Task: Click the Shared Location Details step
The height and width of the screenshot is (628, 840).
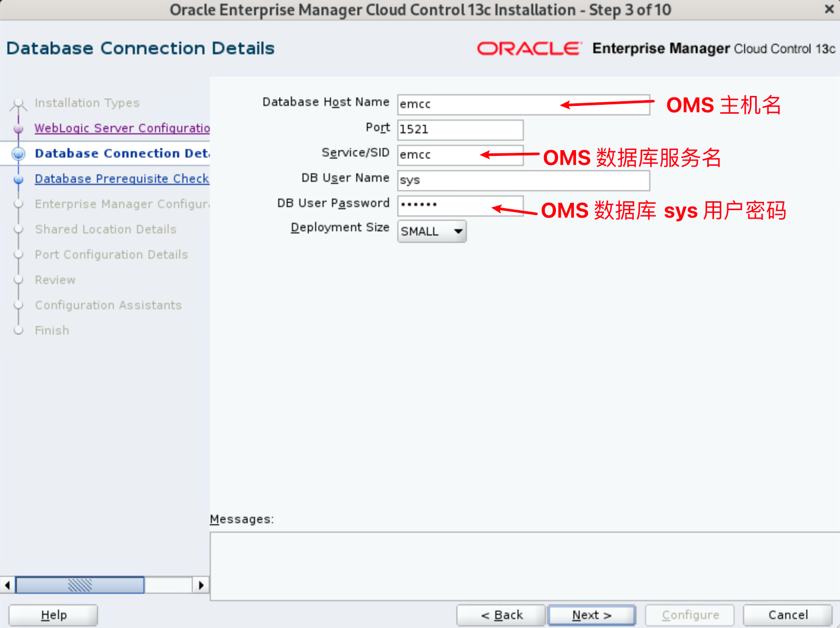Action: [x=105, y=229]
